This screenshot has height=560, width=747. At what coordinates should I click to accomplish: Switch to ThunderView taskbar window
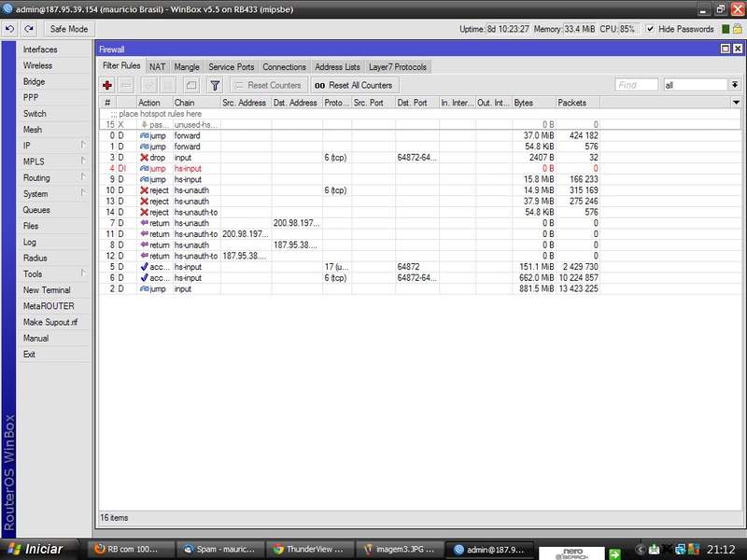point(310,549)
